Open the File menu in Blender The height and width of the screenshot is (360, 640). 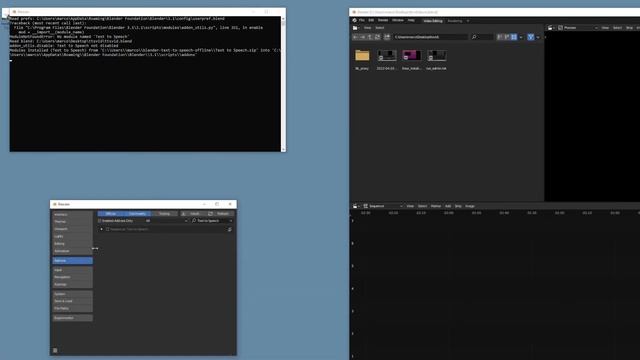[x=362, y=20]
